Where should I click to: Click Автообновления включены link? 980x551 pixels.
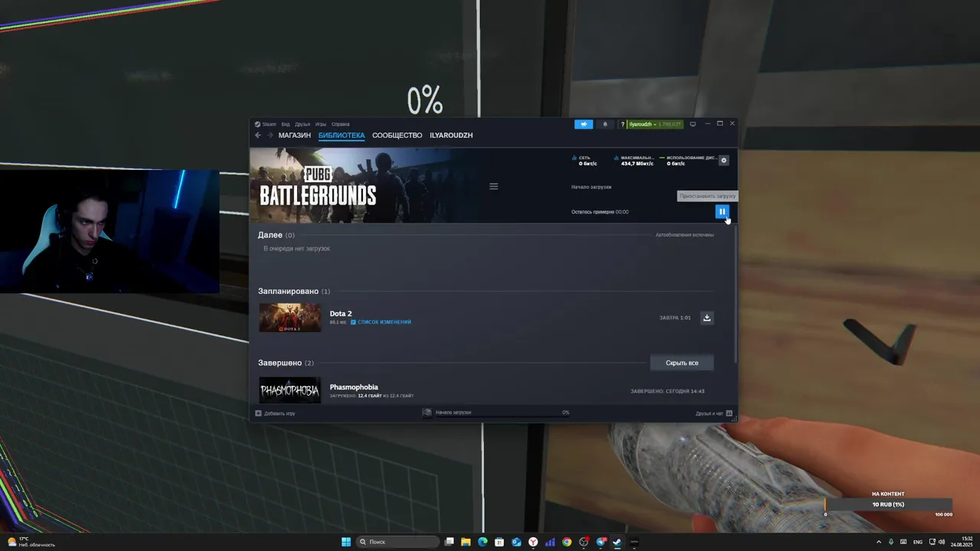(684, 235)
